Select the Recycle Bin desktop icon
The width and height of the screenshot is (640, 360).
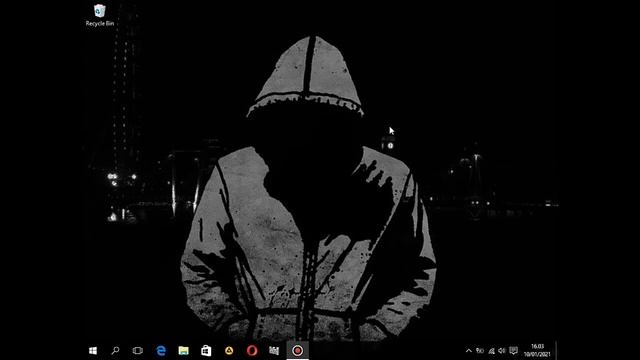pos(99,16)
